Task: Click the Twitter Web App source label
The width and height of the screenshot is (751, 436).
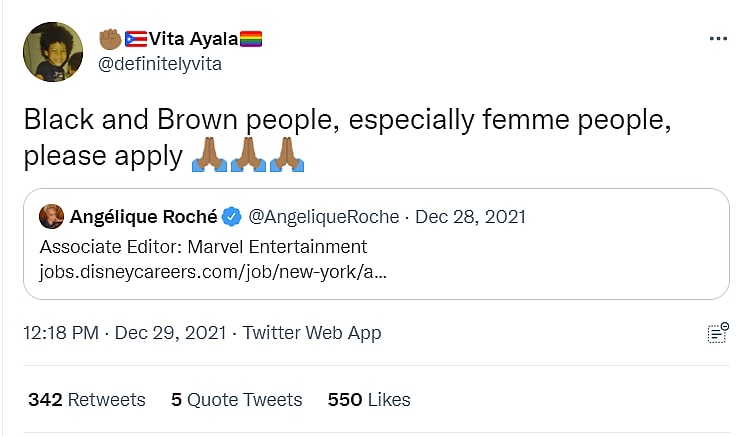Action: pyautogui.click(x=312, y=333)
